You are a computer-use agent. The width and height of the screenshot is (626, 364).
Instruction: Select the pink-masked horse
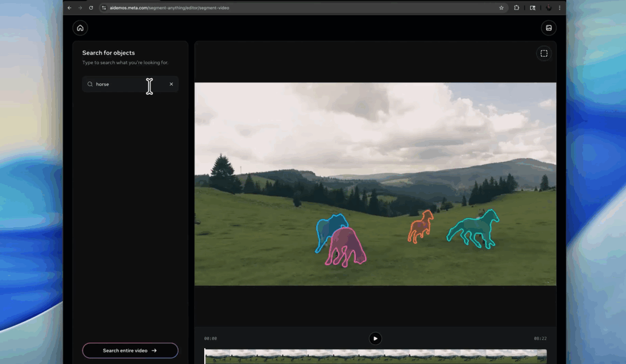point(346,247)
